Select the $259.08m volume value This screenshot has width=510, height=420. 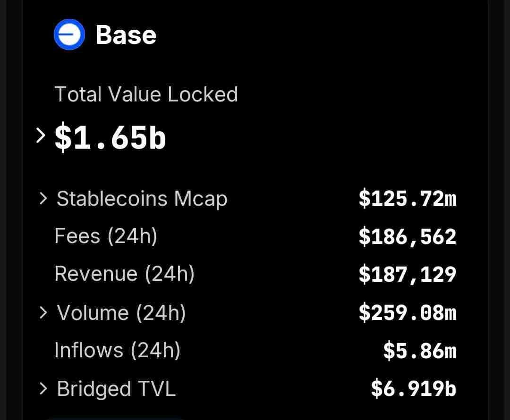[x=408, y=313]
